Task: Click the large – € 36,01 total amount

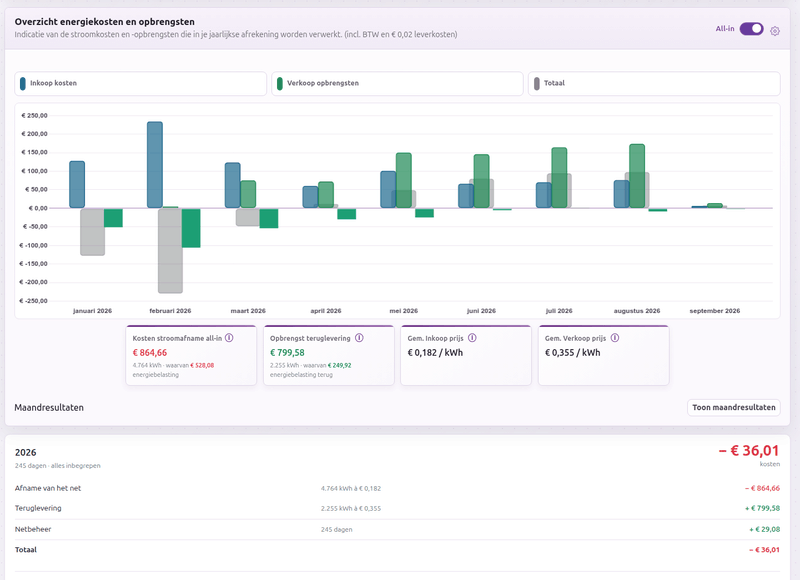Action: tap(749, 450)
